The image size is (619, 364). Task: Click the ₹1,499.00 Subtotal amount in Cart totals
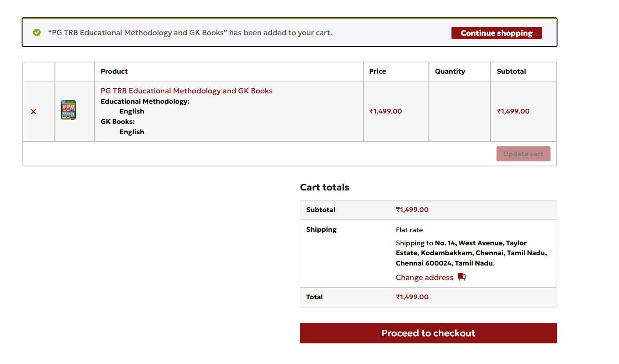click(412, 210)
